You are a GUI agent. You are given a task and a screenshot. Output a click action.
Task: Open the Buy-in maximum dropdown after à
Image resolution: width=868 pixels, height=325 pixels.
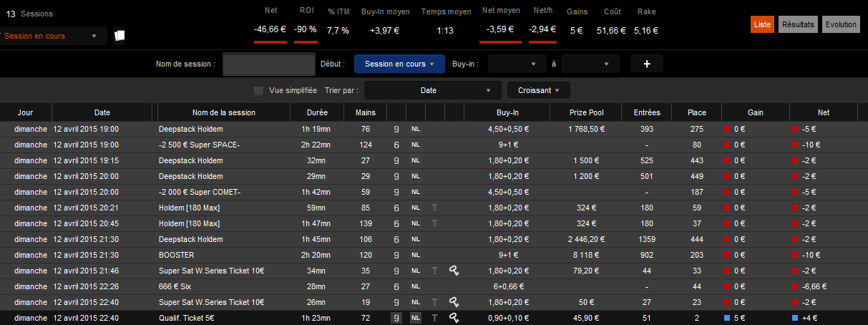[x=590, y=64]
